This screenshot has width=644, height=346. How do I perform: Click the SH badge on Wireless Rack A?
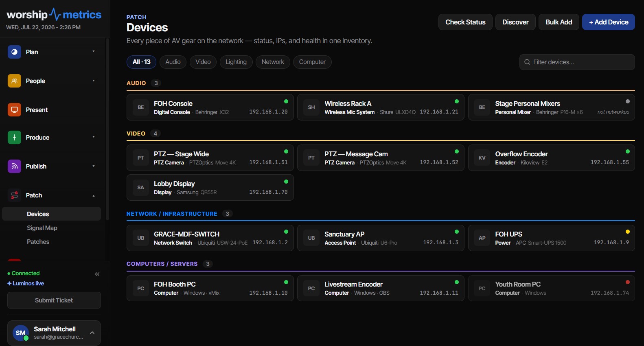click(311, 107)
